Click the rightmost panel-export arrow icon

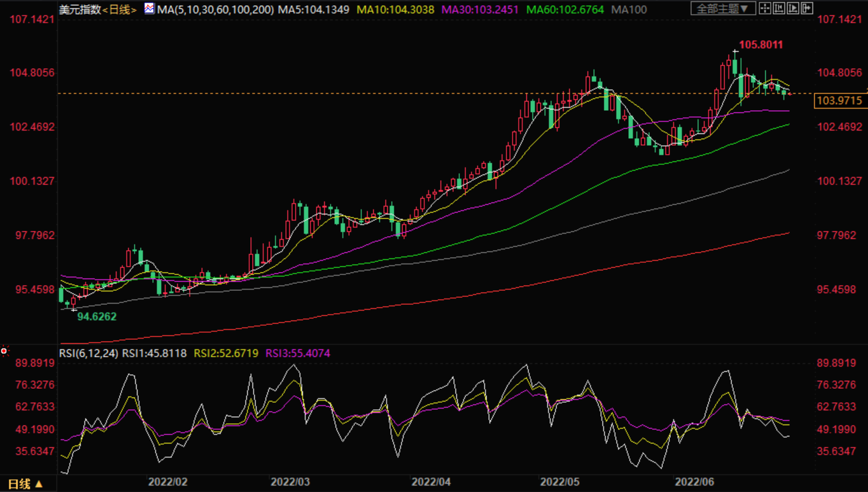pyautogui.click(x=807, y=8)
